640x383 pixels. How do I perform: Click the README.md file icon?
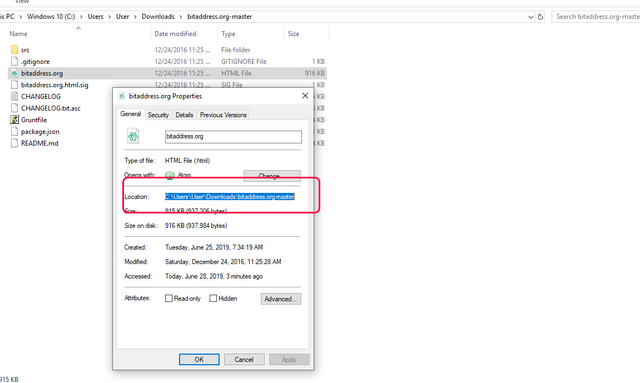[x=14, y=143]
